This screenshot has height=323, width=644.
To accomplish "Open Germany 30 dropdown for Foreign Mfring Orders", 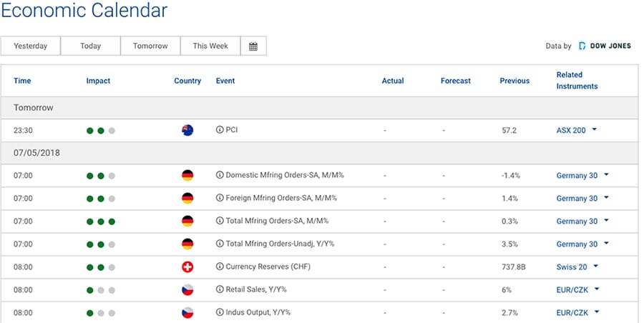I will (x=606, y=198).
